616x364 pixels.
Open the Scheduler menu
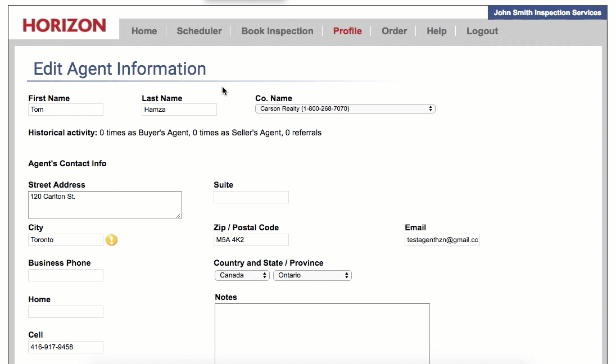pyautogui.click(x=199, y=31)
